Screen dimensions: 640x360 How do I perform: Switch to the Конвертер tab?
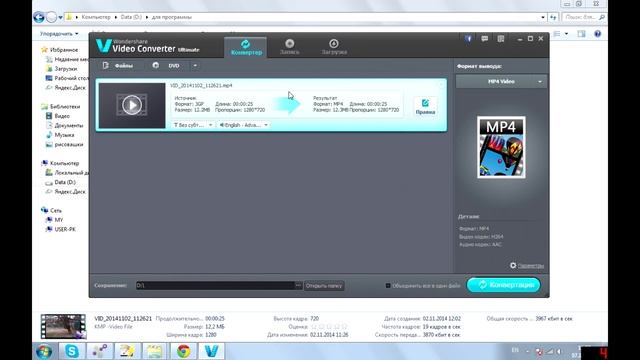(246, 47)
